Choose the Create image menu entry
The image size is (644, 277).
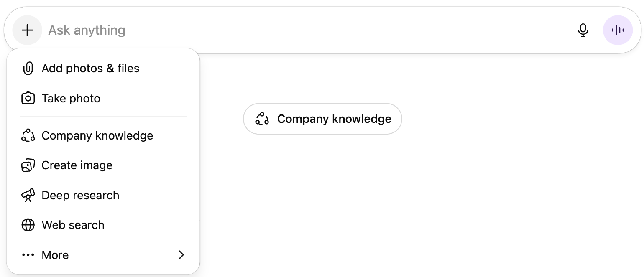pyautogui.click(x=77, y=165)
